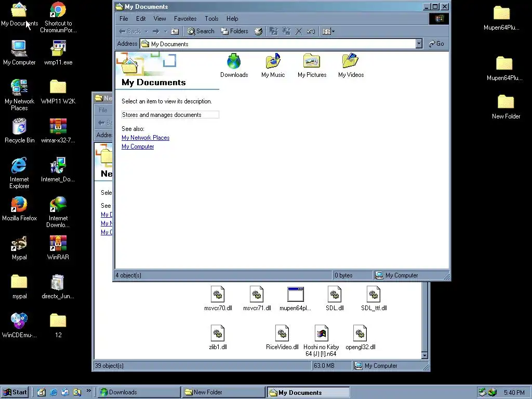Click the Forward arrow toolbar button

pyautogui.click(x=156, y=32)
